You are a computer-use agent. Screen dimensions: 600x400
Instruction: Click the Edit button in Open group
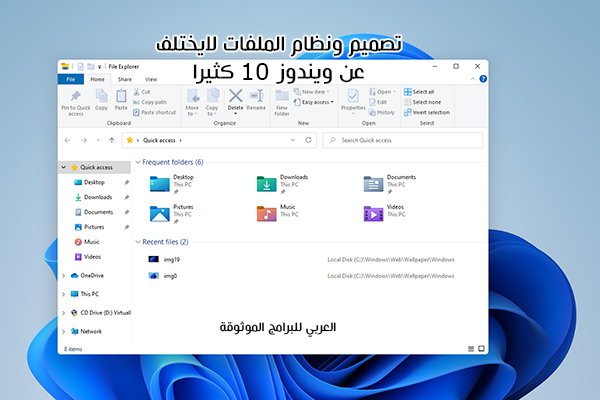tap(378, 102)
